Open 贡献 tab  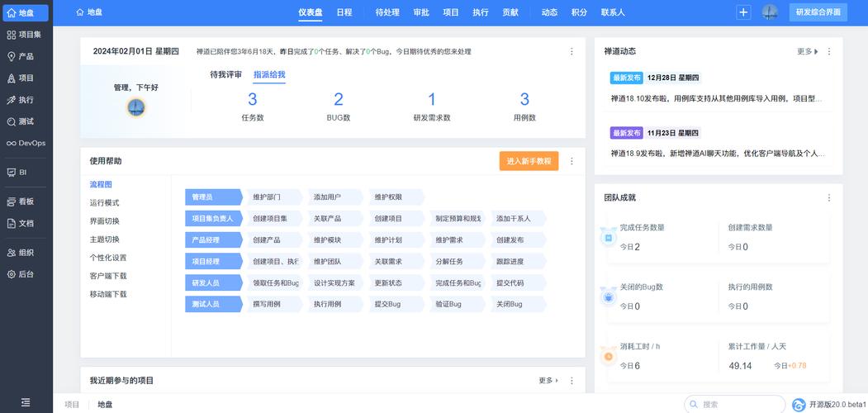tap(510, 12)
